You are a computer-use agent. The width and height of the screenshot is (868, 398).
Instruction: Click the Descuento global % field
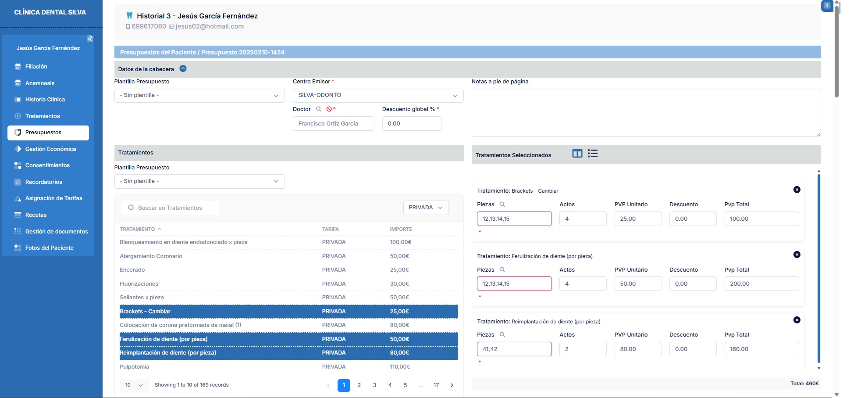point(412,124)
